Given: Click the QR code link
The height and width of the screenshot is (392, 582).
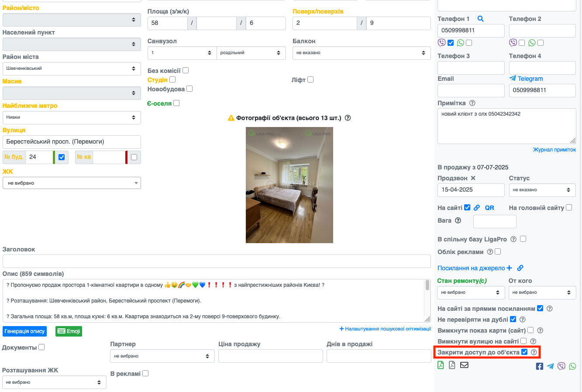Looking at the screenshot, I should tap(489, 208).
